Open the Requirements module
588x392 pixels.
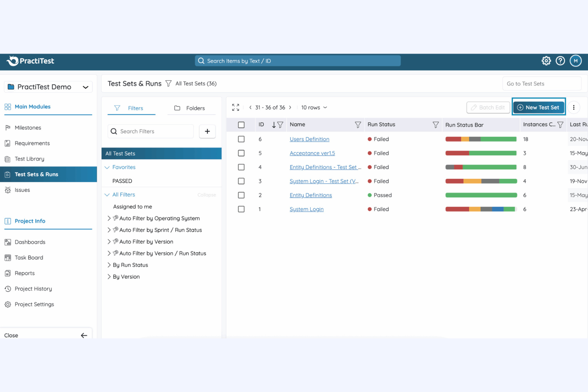tap(32, 143)
